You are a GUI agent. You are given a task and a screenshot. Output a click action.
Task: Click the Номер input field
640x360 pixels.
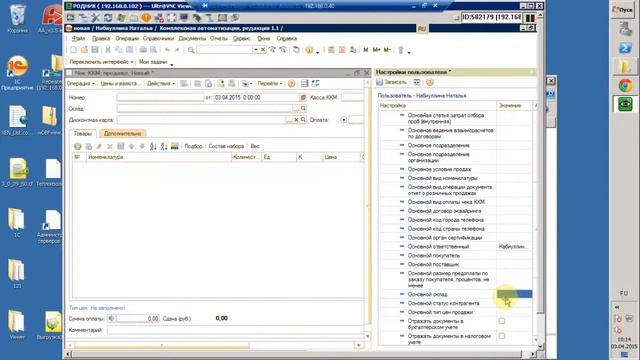click(x=160, y=98)
